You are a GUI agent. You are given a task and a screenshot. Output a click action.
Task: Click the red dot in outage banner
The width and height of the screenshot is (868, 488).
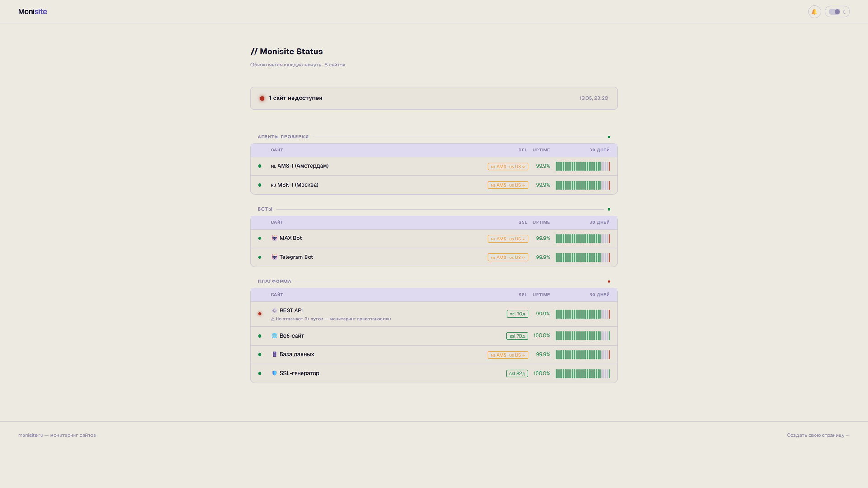coord(262,99)
